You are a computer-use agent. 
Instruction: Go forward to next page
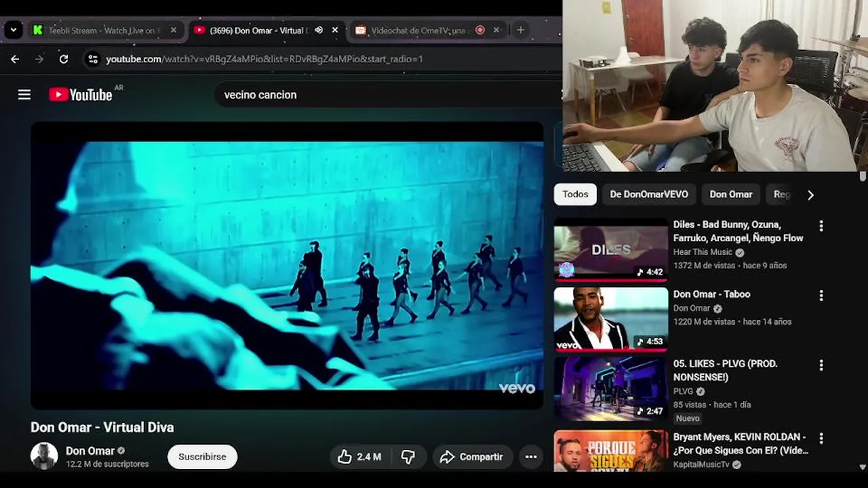(x=39, y=59)
